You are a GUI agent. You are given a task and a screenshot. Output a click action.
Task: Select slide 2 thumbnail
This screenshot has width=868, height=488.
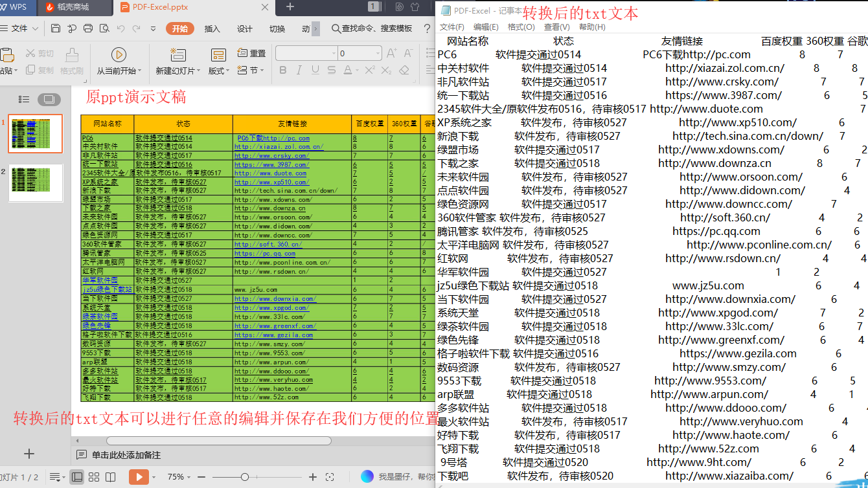(35, 183)
